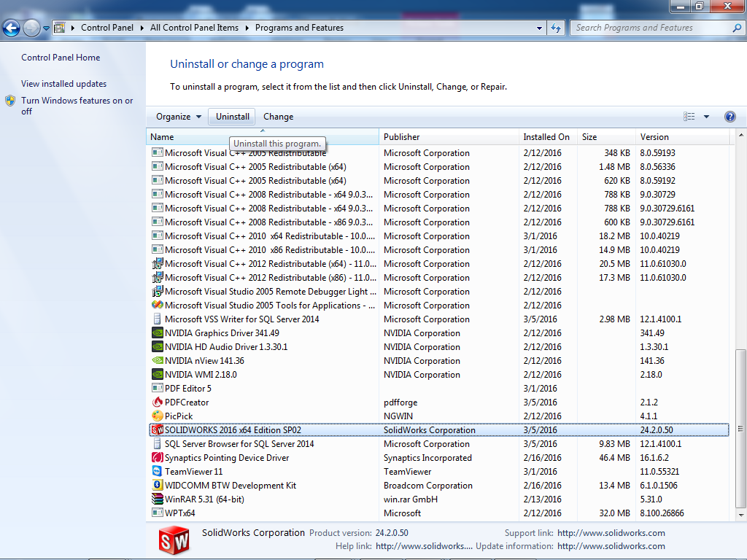Screen dimensions: 747x560
Task: Click version 24.2.0.50 in SOLIDWORKS row
Action: pyautogui.click(x=657, y=430)
